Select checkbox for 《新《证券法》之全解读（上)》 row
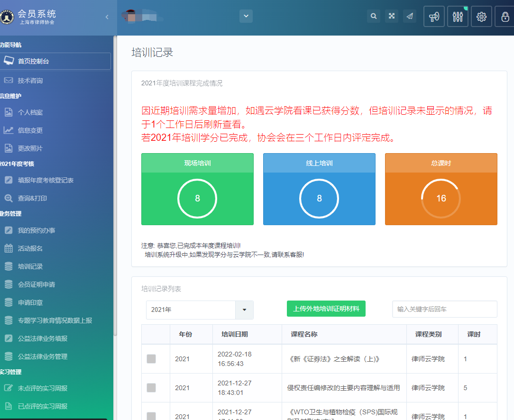The image size is (514, 420). pos(151,359)
